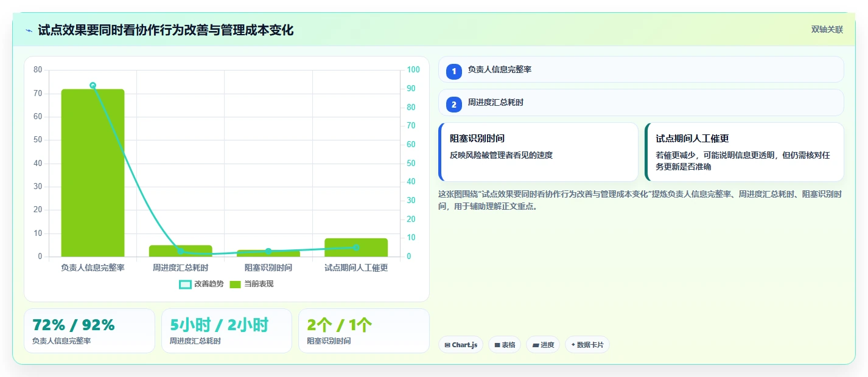This screenshot has height=377, width=868.
Task: Click the number 1 badge icon
Action: tap(453, 71)
